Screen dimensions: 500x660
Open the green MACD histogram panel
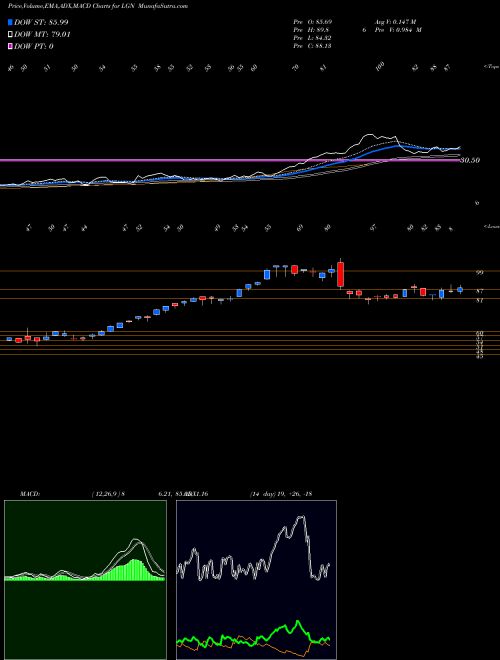point(85,580)
